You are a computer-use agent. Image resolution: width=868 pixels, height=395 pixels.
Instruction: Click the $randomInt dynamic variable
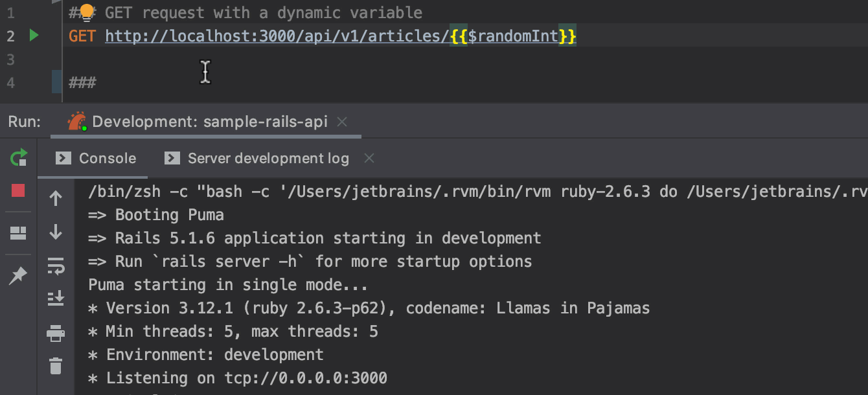512,36
